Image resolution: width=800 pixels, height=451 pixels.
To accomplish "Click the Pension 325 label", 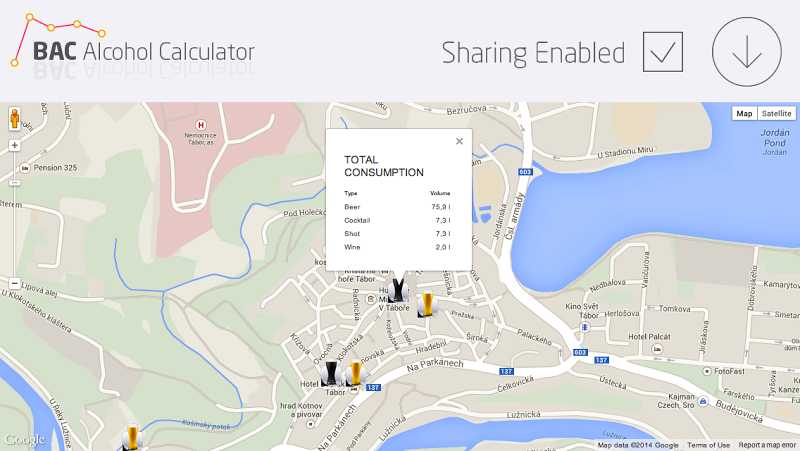I will [x=55, y=168].
